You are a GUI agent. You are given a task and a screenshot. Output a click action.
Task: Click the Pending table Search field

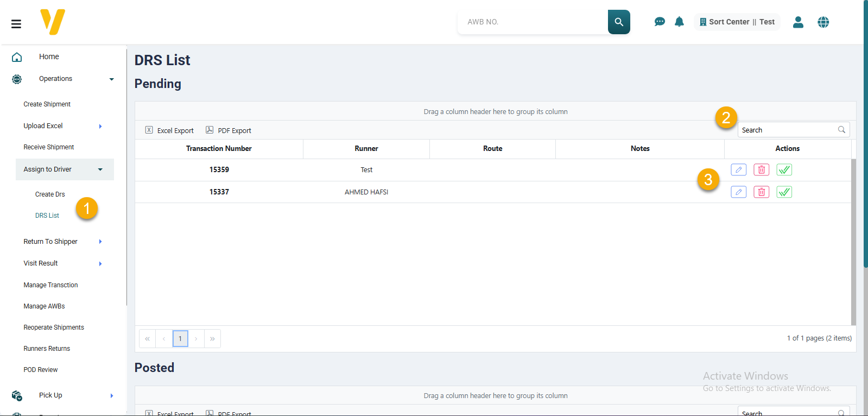788,130
